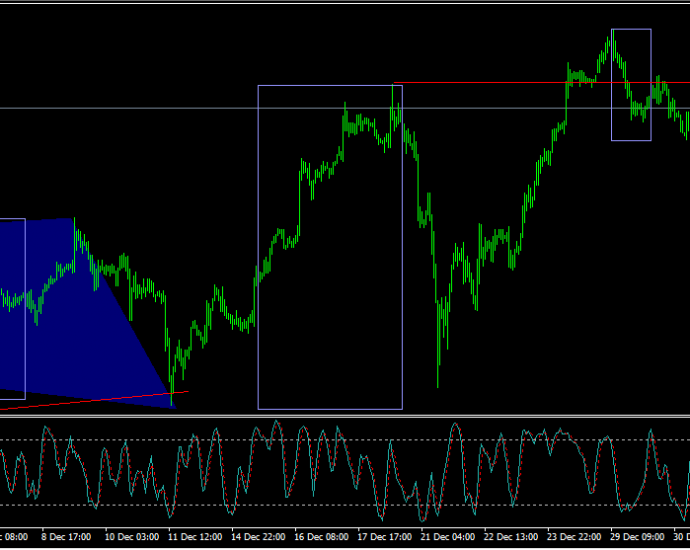This screenshot has height=550, width=690.
Task: Click the '21 Dec 04:00' time label
Action: (448, 537)
